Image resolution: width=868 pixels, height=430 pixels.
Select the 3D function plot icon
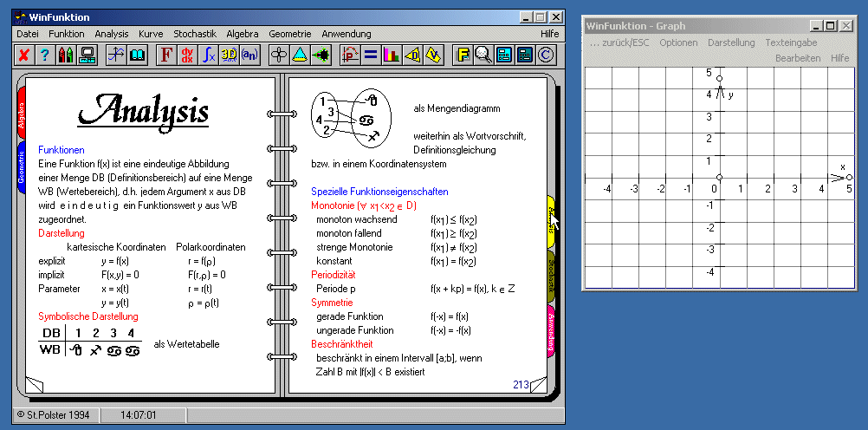pyautogui.click(x=229, y=55)
